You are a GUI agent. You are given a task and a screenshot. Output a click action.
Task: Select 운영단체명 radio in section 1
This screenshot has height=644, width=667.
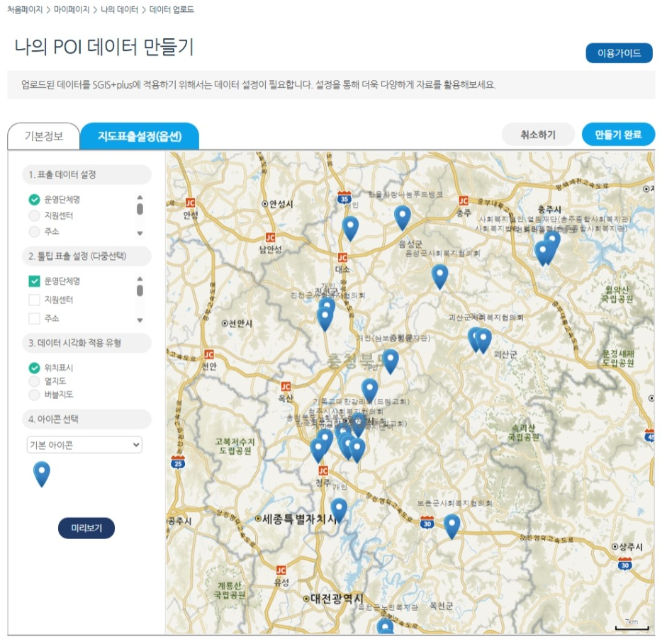35,199
